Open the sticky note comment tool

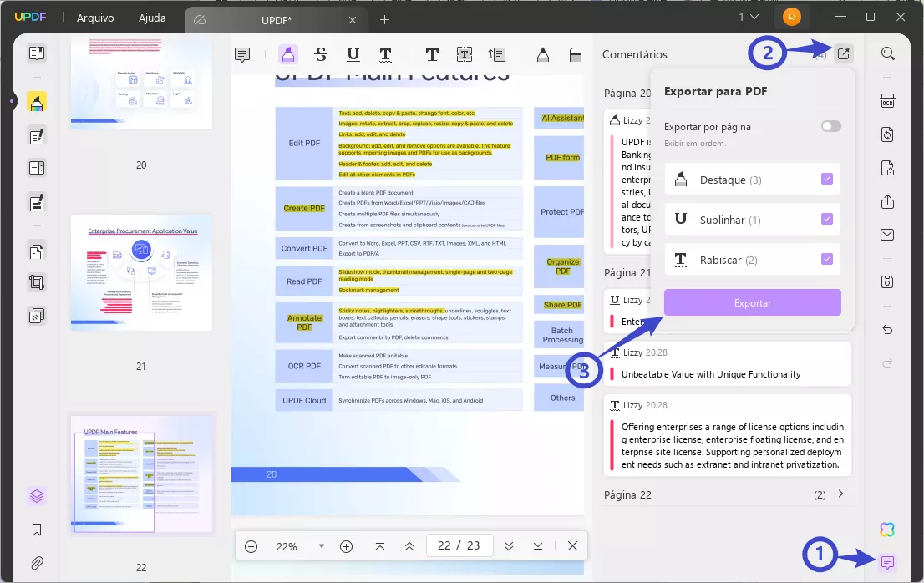tap(241, 53)
